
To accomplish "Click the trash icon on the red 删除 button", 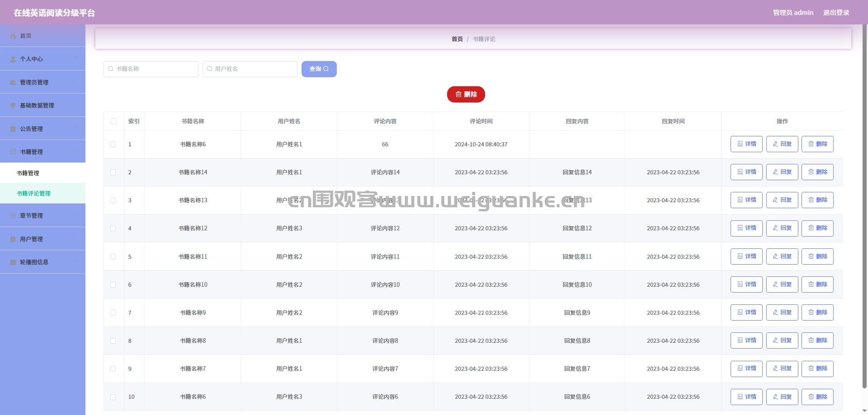I will (458, 94).
